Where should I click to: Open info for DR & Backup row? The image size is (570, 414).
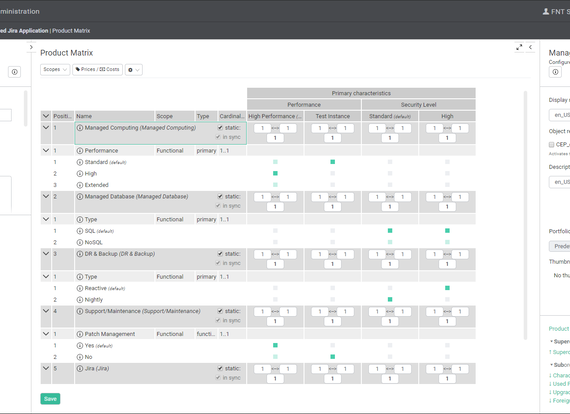80,254
